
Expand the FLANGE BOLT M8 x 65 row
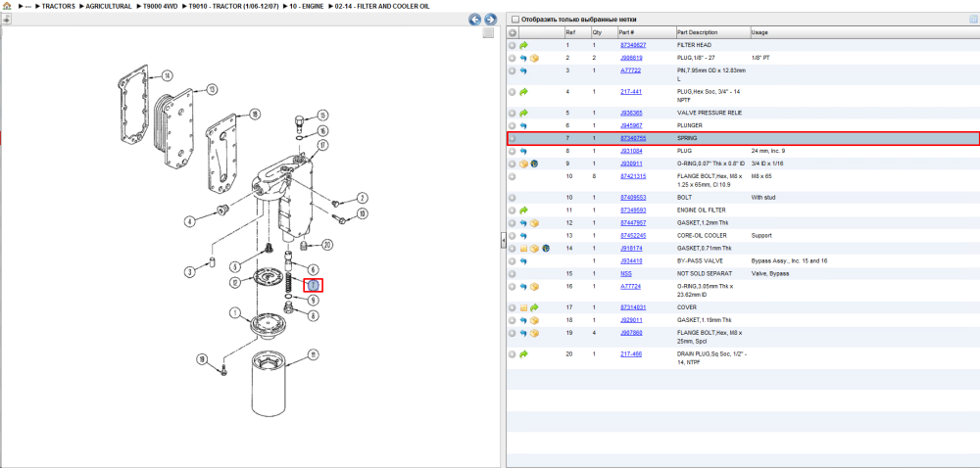(512, 176)
